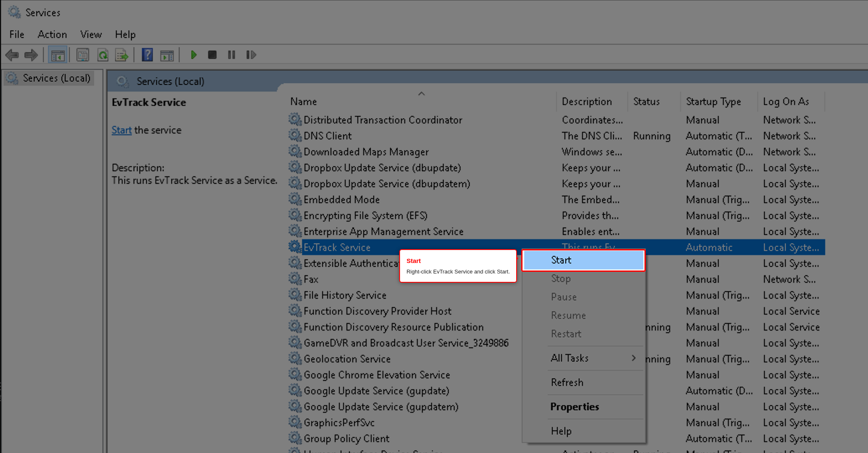Open the Action menu
This screenshot has height=453, width=868.
pyautogui.click(x=52, y=34)
